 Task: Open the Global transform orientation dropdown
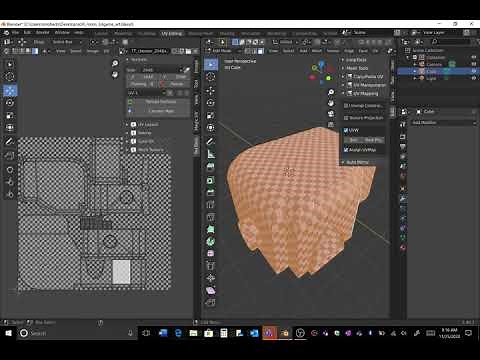tap(285, 42)
